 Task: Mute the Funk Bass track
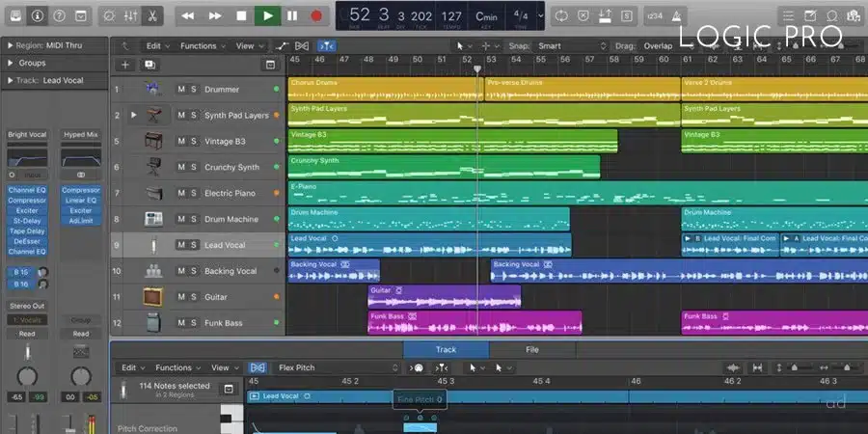[x=180, y=323]
